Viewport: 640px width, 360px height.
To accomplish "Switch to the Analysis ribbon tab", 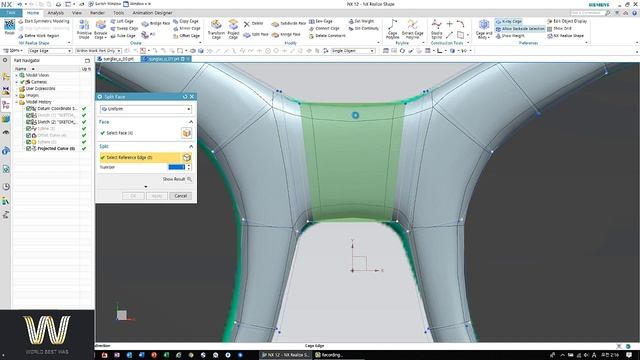I will pyautogui.click(x=56, y=13).
